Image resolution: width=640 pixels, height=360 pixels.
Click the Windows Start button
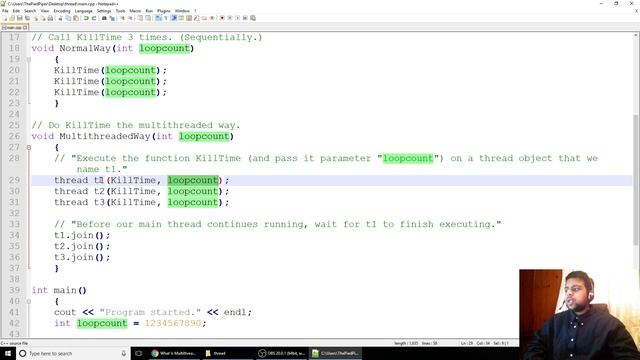coord(8,353)
